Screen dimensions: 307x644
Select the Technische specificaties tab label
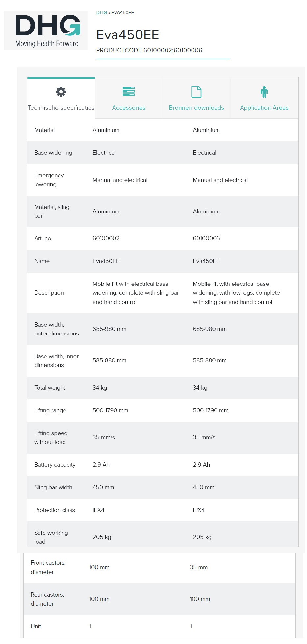point(61,108)
